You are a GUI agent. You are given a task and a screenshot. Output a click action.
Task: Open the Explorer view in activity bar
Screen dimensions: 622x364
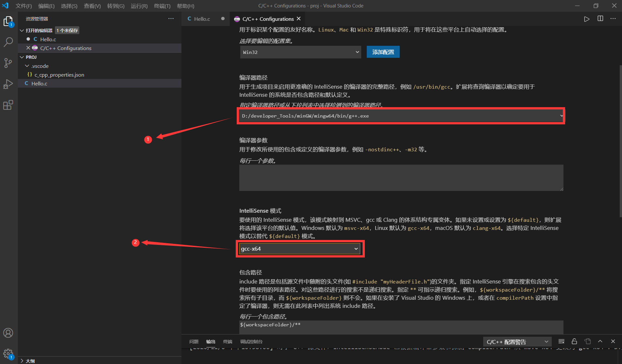coord(8,21)
